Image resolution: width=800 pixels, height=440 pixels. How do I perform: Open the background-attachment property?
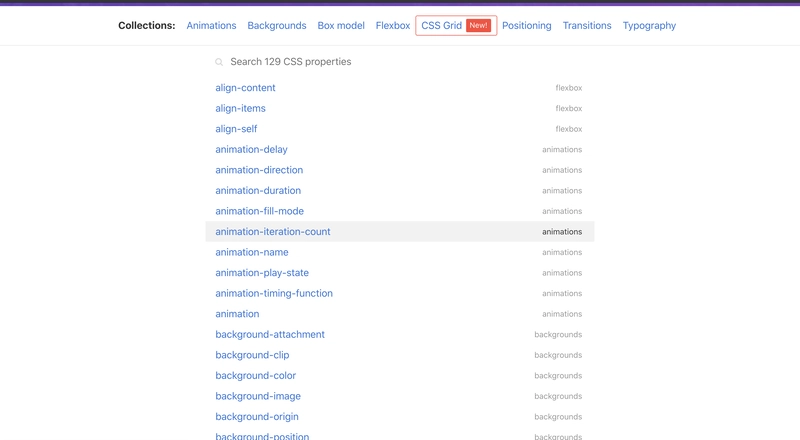[270, 334]
